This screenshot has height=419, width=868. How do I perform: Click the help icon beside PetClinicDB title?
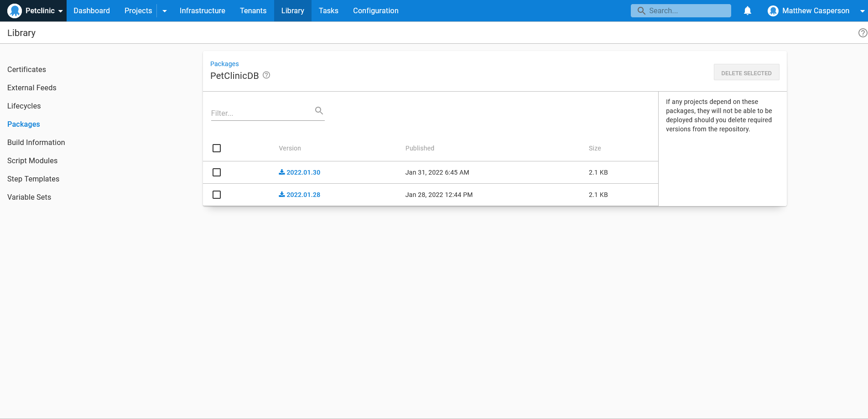[x=266, y=75]
